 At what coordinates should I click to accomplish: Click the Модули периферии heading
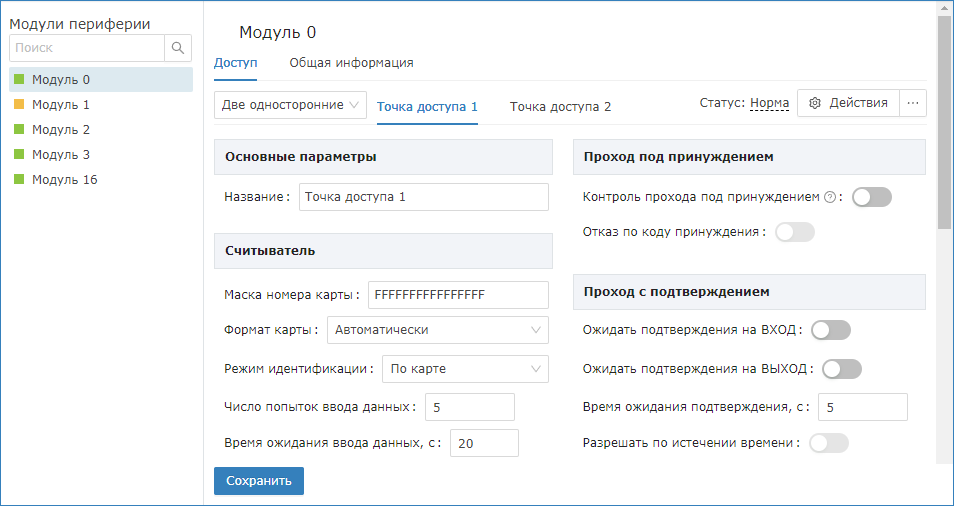[x=80, y=24]
